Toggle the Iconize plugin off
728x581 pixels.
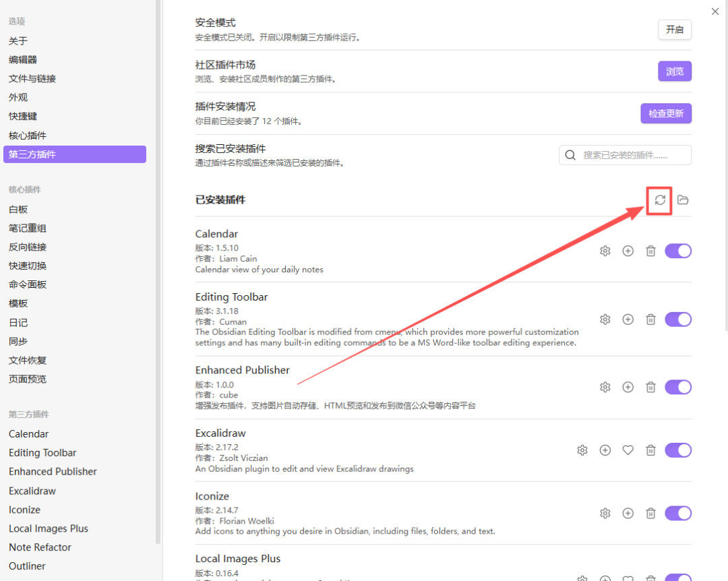point(678,514)
